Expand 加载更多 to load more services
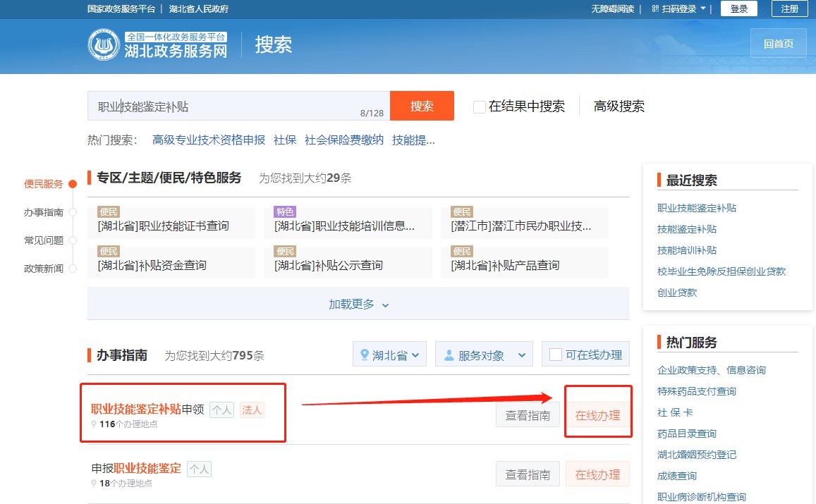This screenshot has height=504, width=816. [358, 304]
